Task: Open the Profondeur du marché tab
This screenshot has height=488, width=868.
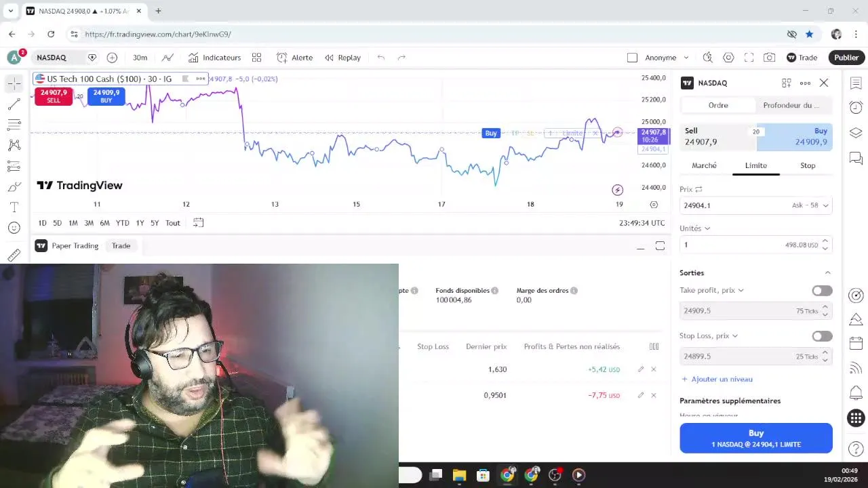Action: 791,105
